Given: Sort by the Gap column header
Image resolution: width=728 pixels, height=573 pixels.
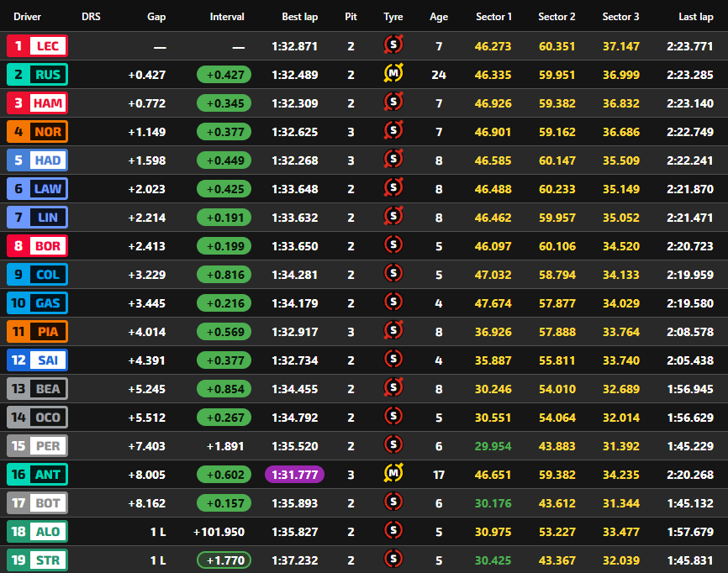Looking at the screenshot, I should click(156, 17).
